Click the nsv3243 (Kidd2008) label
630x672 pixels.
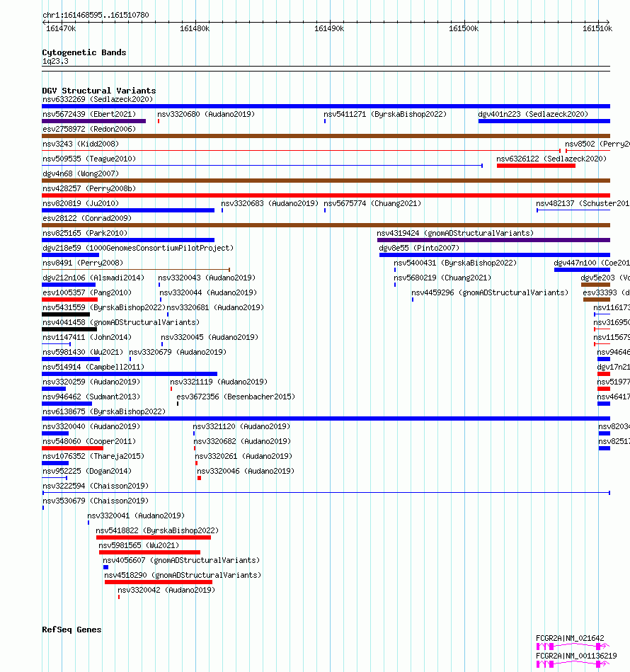(81, 144)
